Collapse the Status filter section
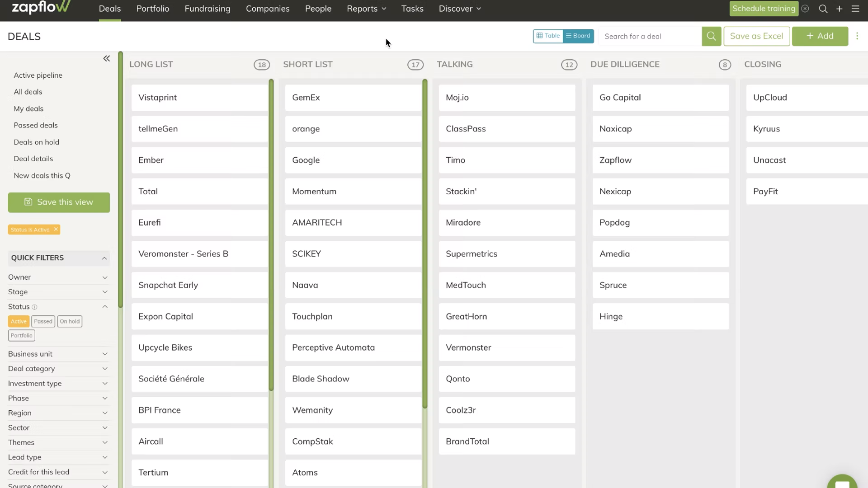Image resolution: width=868 pixels, height=488 pixels. click(59, 306)
